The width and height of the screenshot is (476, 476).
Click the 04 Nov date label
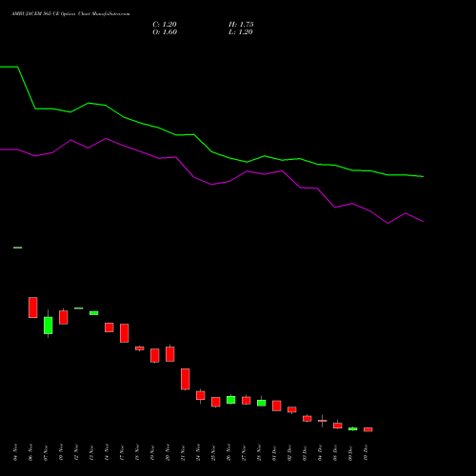coord(15,452)
